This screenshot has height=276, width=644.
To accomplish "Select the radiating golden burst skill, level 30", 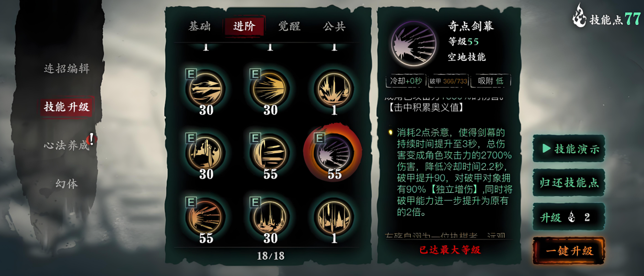I will point(270,89).
